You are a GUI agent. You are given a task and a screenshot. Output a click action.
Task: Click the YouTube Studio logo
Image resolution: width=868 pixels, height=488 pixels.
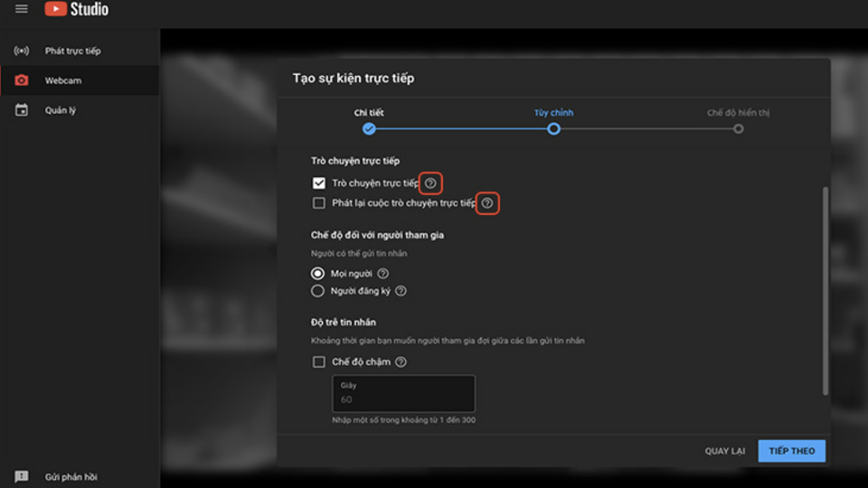(76, 9)
